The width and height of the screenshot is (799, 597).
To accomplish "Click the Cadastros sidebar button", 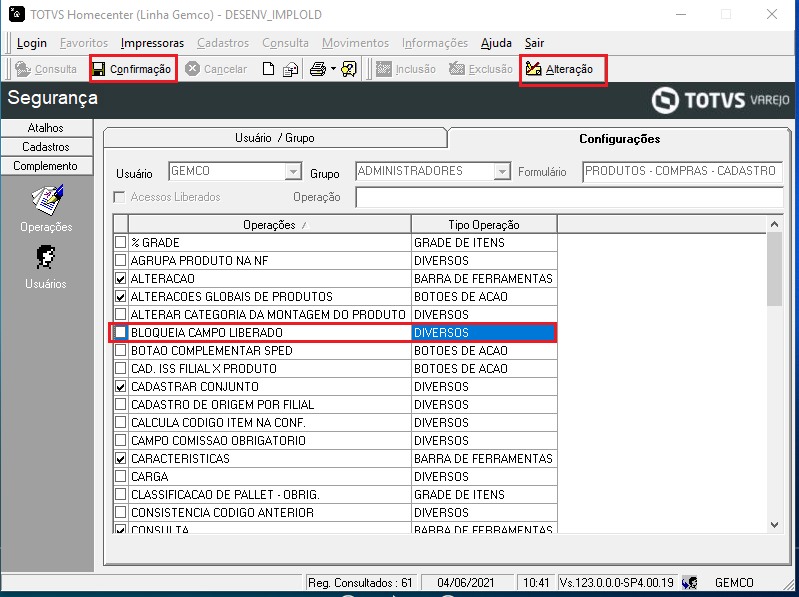I will 46,147.
